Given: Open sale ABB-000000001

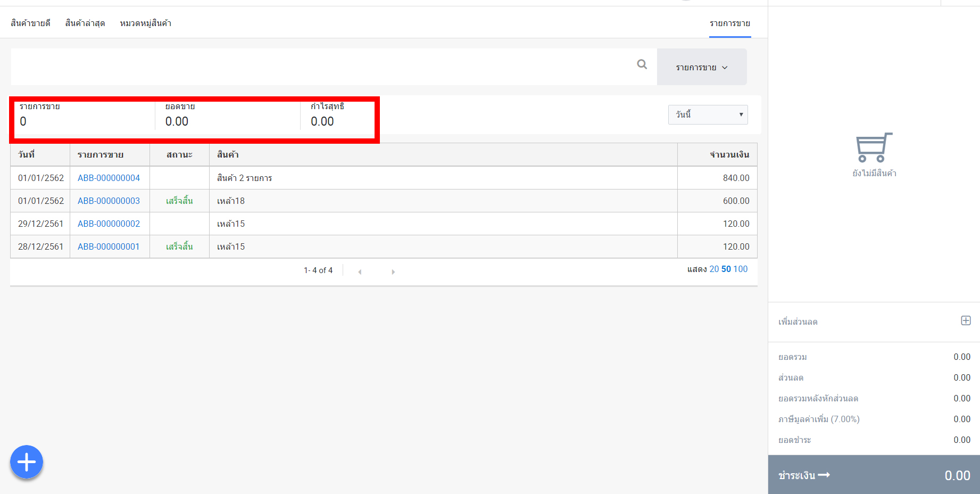Looking at the screenshot, I should (x=109, y=246).
